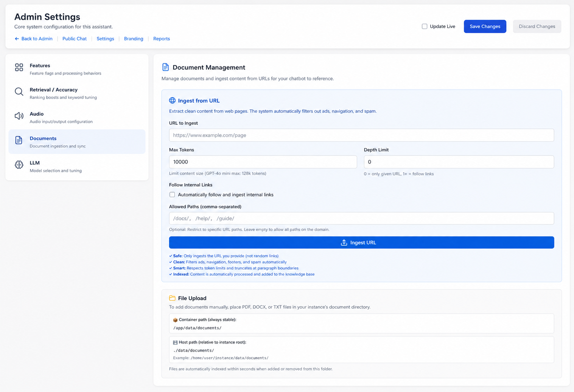Open the Public Chat link
This screenshot has height=392, width=574.
tap(75, 39)
